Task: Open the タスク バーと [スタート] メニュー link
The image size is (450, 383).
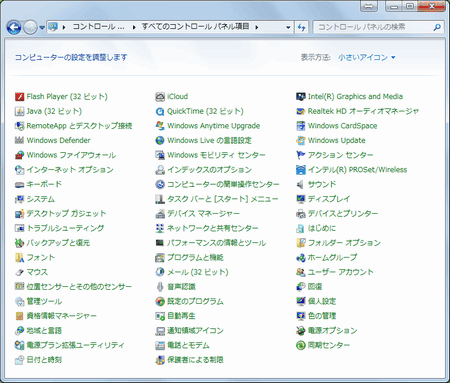Action: tap(223, 199)
